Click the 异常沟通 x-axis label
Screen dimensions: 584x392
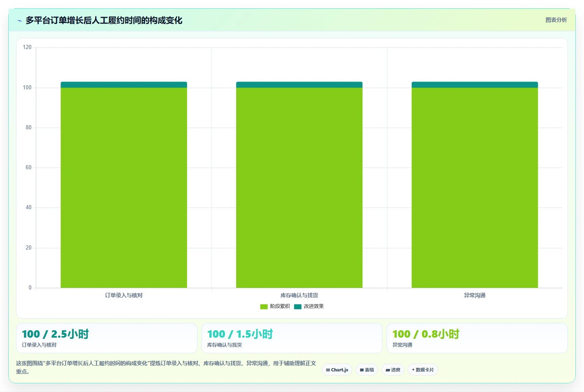coord(475,295)
